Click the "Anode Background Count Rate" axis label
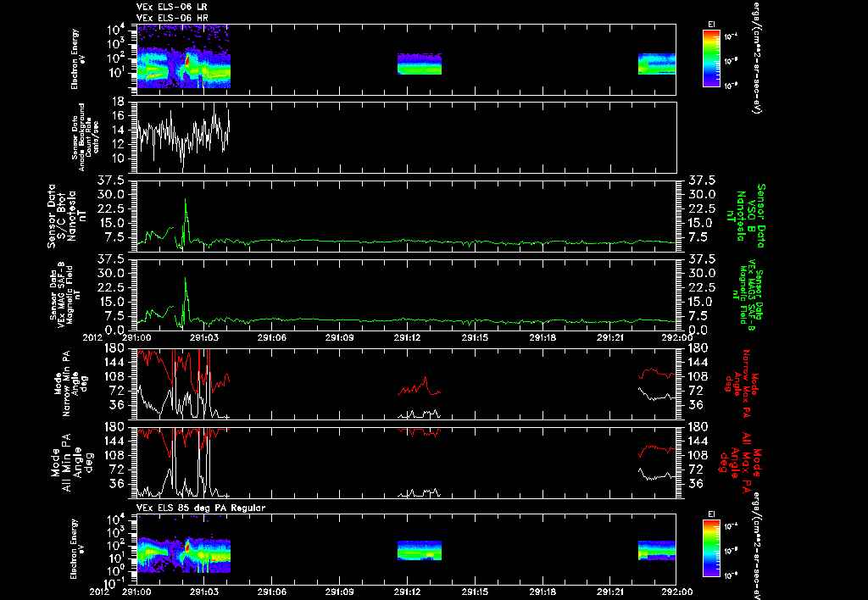 [x=86, y=137]
